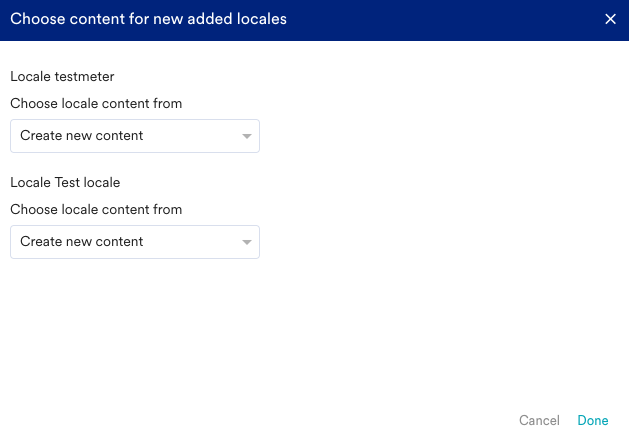Open the Locale testmeter content dropdown
Screen dimensions: 629x435
pyautogui.click(x=134, y=136)
